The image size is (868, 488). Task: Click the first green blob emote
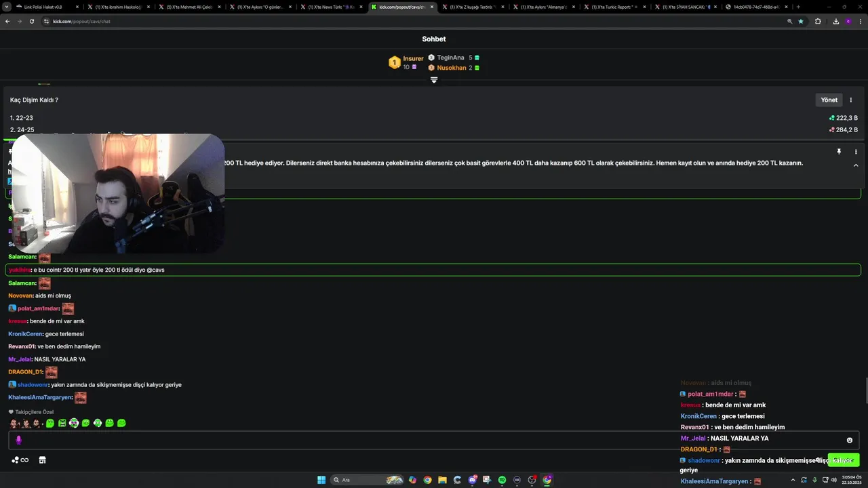tap(50, 423)
